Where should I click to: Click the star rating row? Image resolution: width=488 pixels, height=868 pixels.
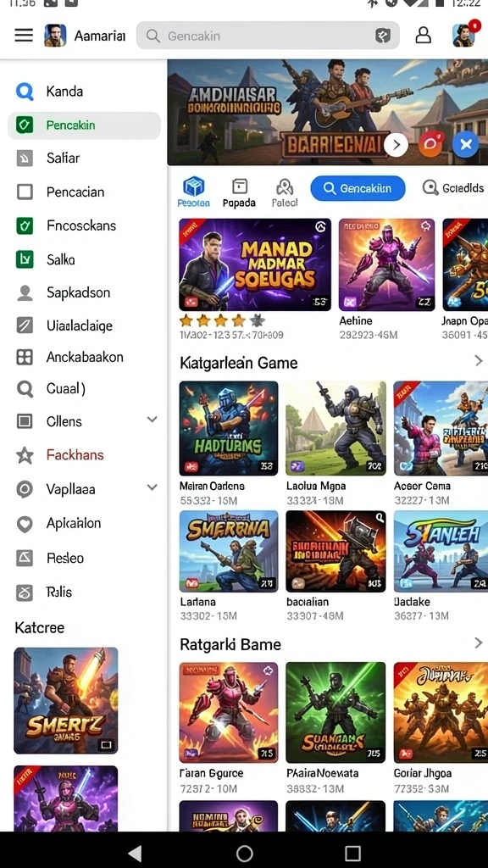[x=222, y=320]
